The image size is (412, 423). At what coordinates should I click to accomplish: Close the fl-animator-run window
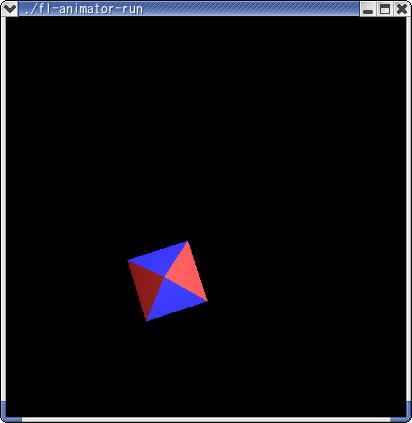(402, 9)
